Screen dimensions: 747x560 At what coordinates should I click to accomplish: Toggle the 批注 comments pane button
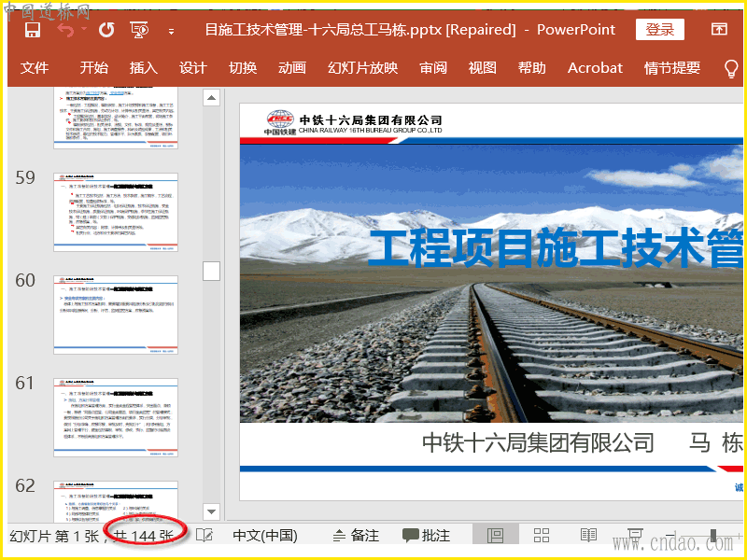tap(427, 536)
